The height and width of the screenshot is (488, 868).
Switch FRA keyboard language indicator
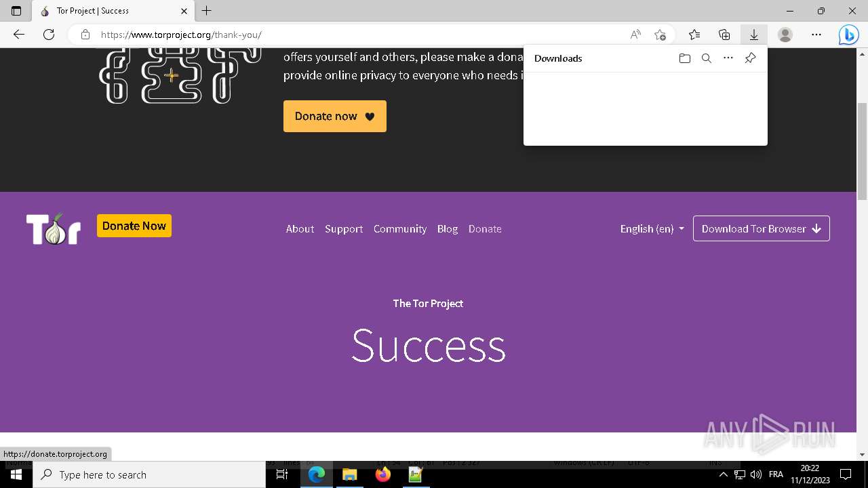776,474
